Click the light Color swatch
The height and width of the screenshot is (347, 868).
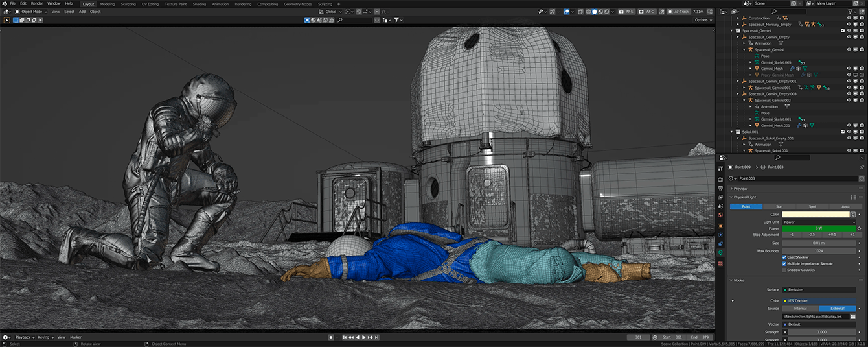[816, 214]
